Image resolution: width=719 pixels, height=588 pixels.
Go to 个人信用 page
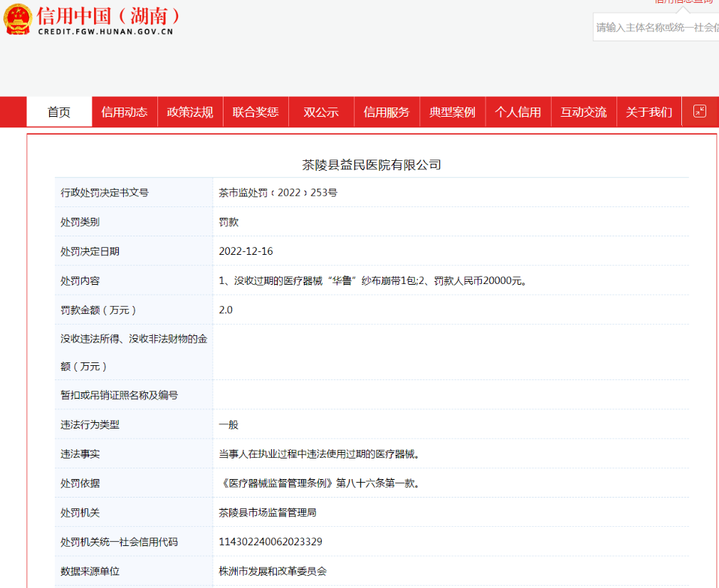tap(518, 112)
